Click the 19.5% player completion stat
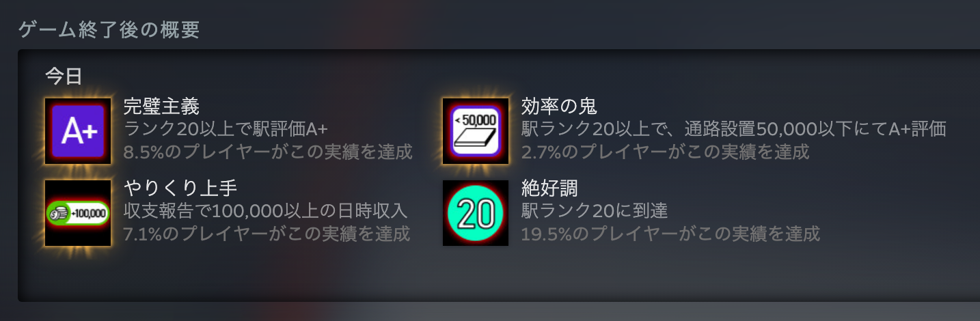Viewport: 980px width, 321px height. tap(670, 234)
